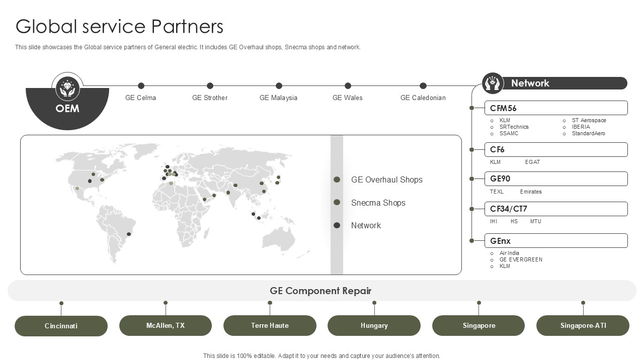Click the SRTechnics entry under CFM56
Image resolution: width=644 pixels, height=362 pixels.
point(514,127)
